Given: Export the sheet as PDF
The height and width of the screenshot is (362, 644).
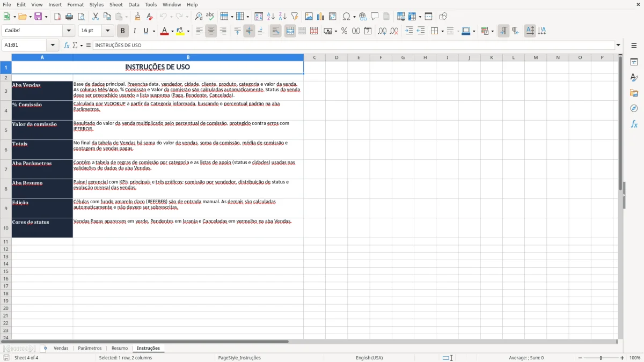Looking at the screenshot, I should (57, 17).
